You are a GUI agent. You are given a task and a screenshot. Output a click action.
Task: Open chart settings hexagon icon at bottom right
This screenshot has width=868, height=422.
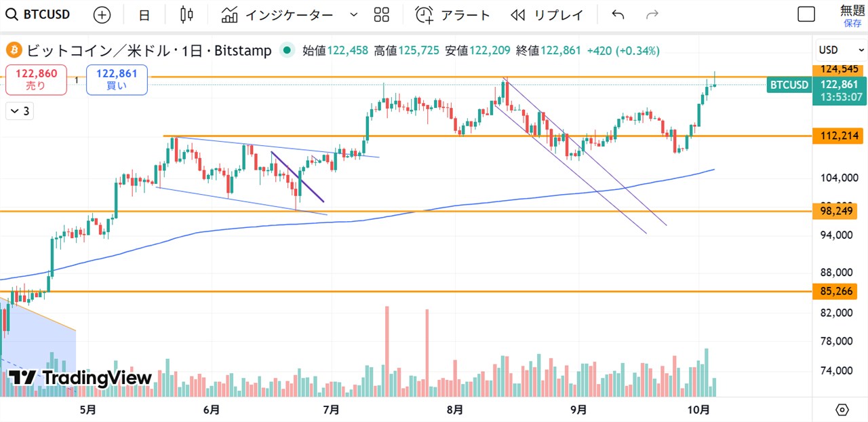tap(842, 409)
